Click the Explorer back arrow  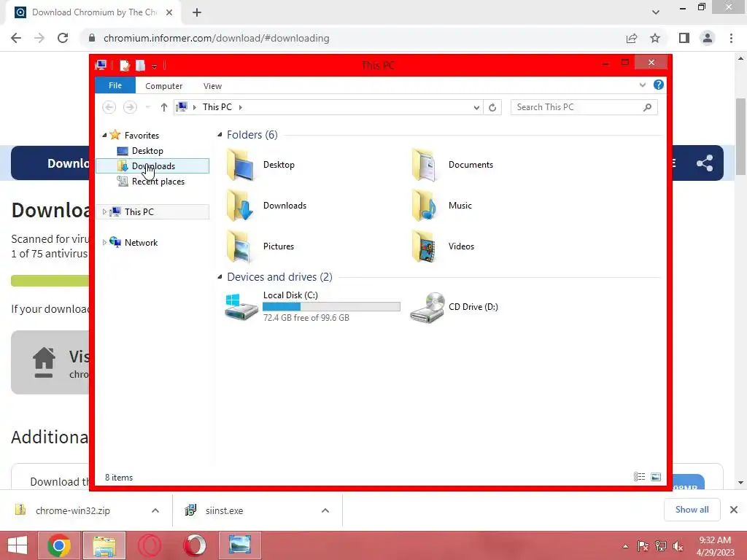109,107
